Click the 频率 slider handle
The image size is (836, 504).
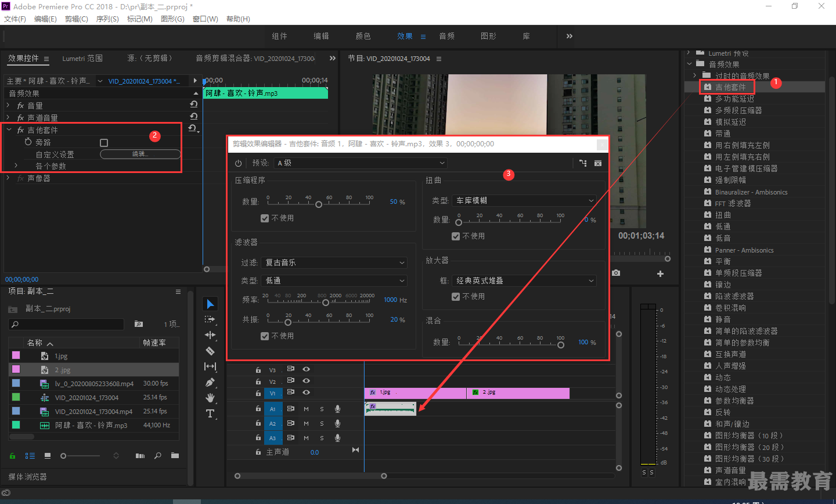326,303
